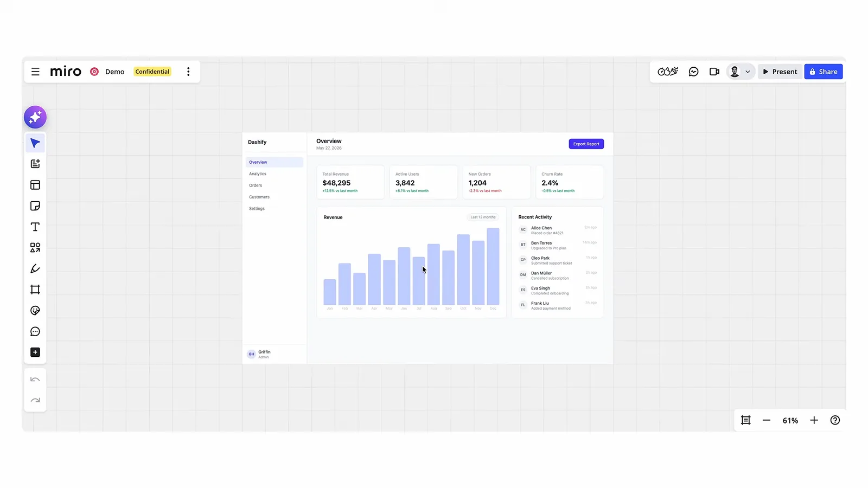Select Overview in Dashify sidebar

[275, 162]
